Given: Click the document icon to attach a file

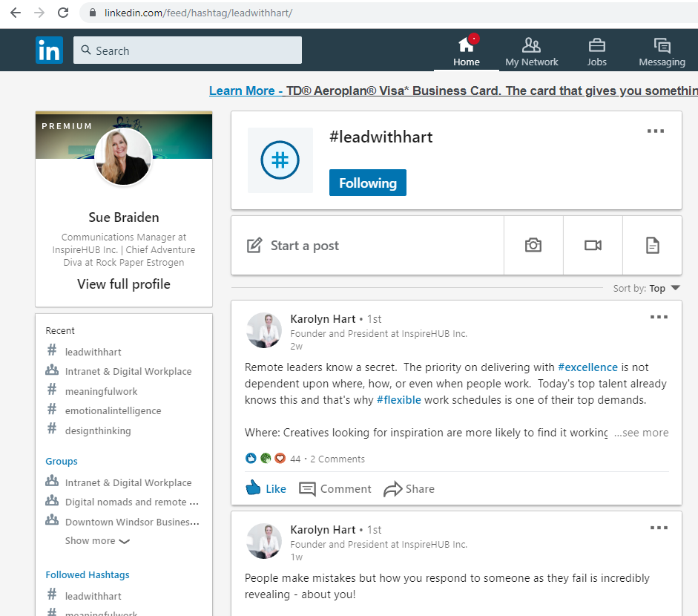Looking at the screenshot, I should coord(652,245).
